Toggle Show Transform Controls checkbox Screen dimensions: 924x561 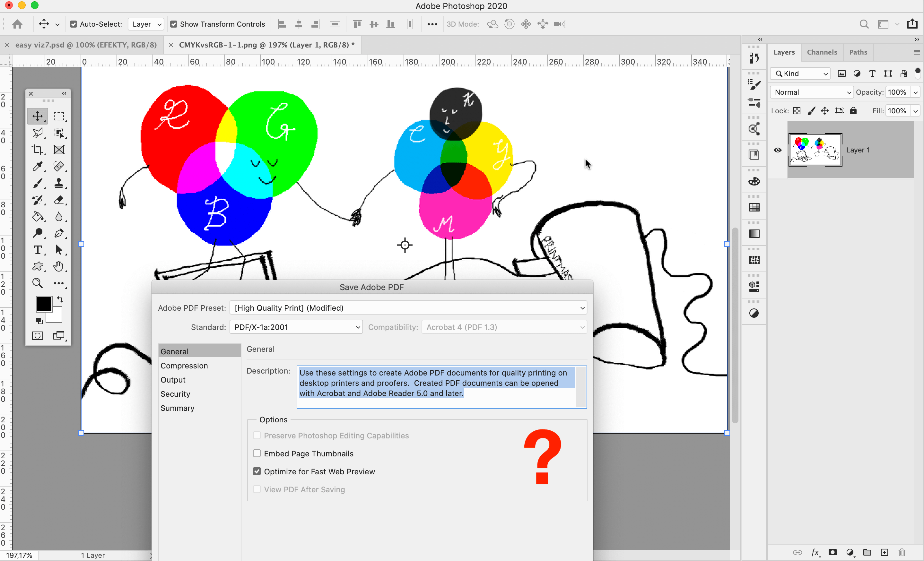(174, 24)
